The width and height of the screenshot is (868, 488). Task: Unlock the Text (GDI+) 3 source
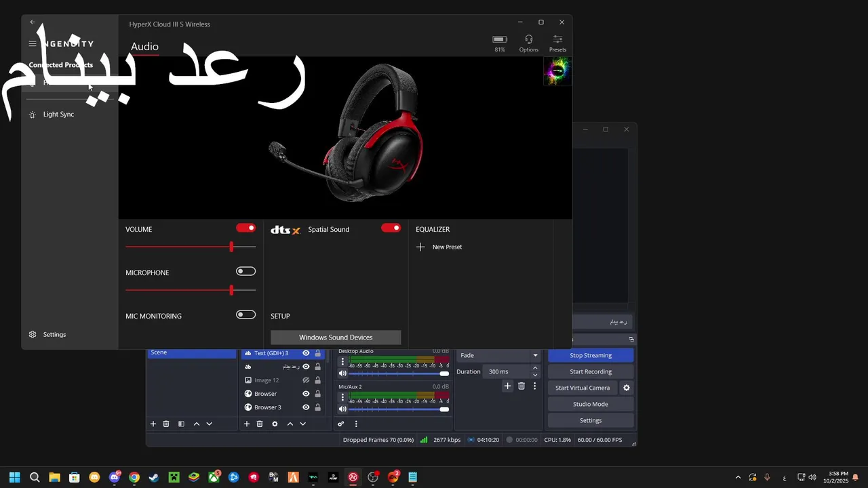click(x=317, y=353)
